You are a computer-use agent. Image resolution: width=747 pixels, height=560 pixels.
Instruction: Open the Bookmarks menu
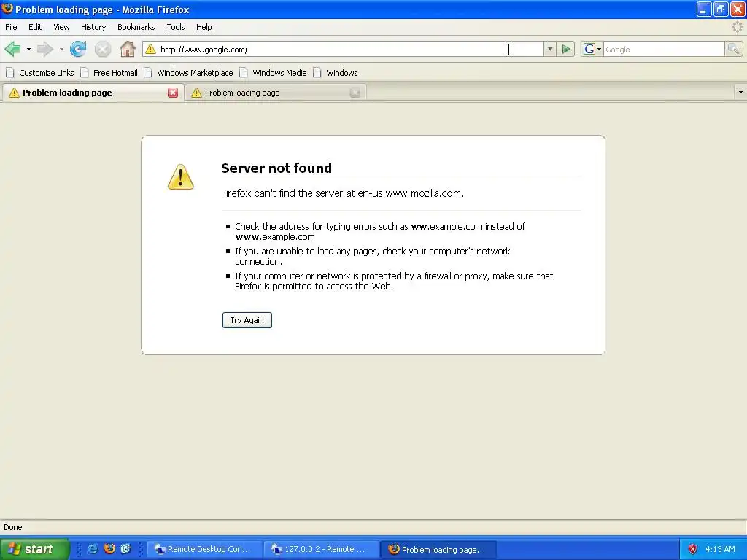click(136, 27)
